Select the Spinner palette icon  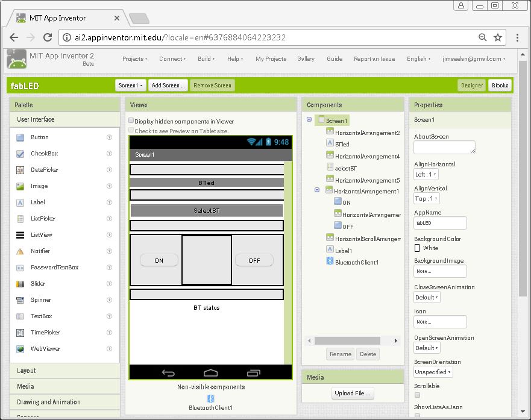coord(20,300)
